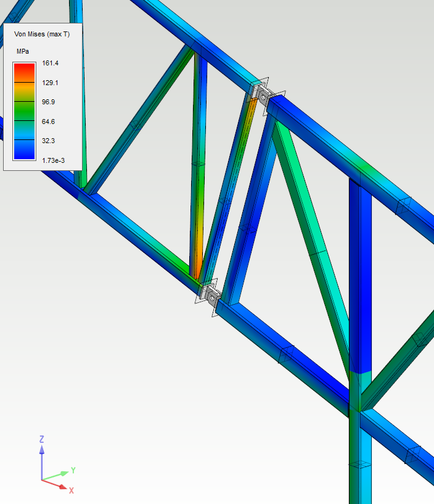Click the upper gray bolted connection plate
The height and width of the screenshot is (504, 434).
tap(264, 97)
